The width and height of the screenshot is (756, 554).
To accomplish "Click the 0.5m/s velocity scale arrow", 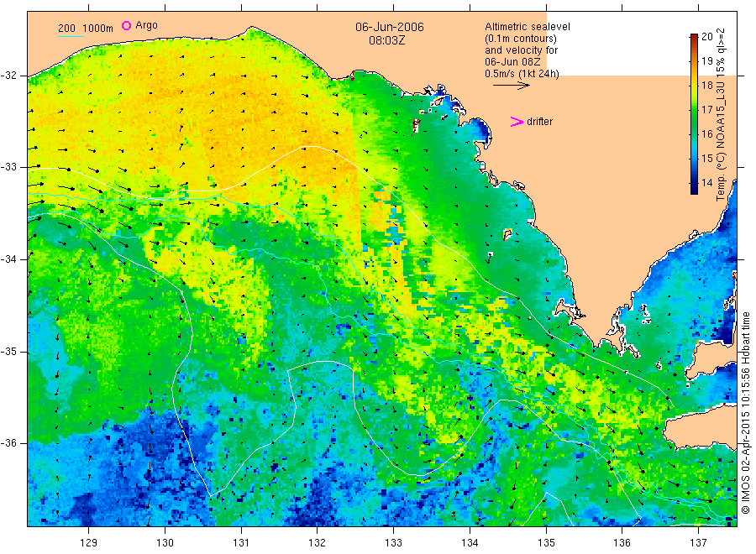I will point(511,86).
